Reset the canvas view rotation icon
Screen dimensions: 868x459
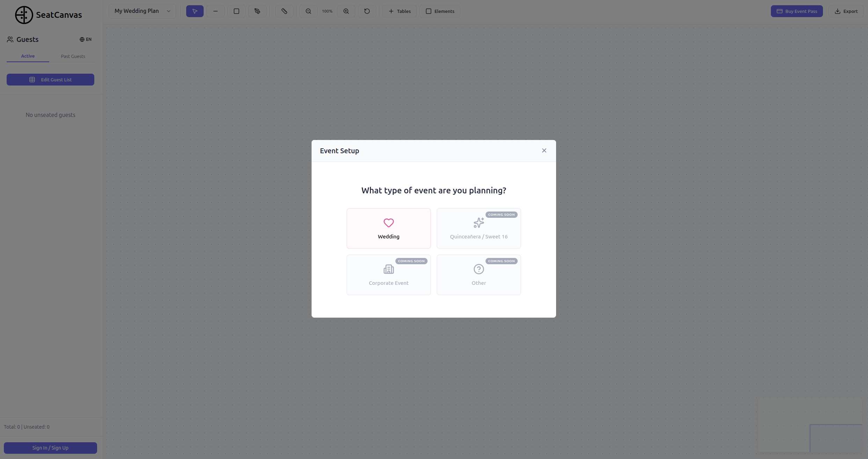(367, 11)
